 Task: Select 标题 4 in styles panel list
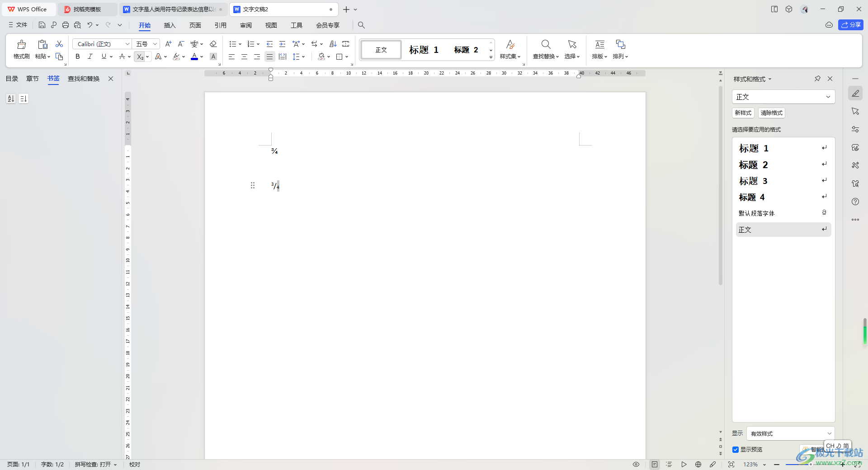point(783,197)
